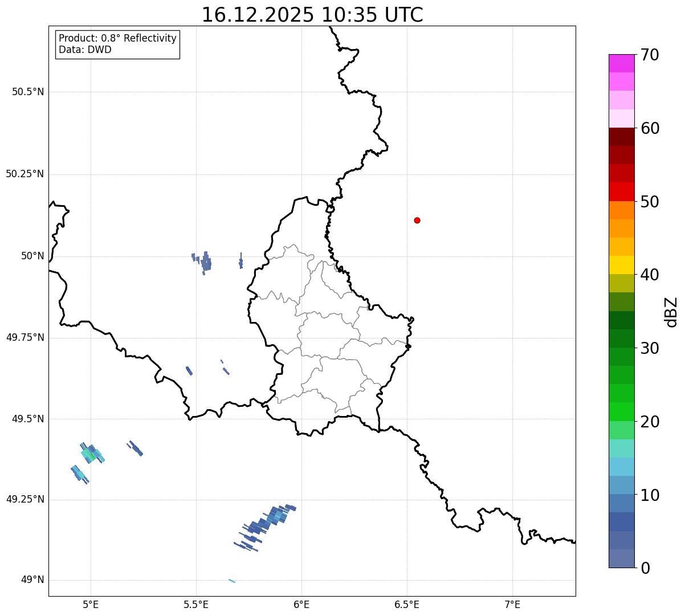Click the 50.25°N latitude label
The width and height of the screenshot is (685, 616).
point(25,174)
